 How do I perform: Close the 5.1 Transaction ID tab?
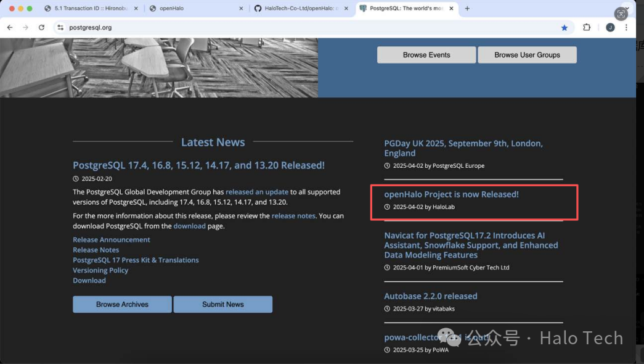(x=136, y=8)
